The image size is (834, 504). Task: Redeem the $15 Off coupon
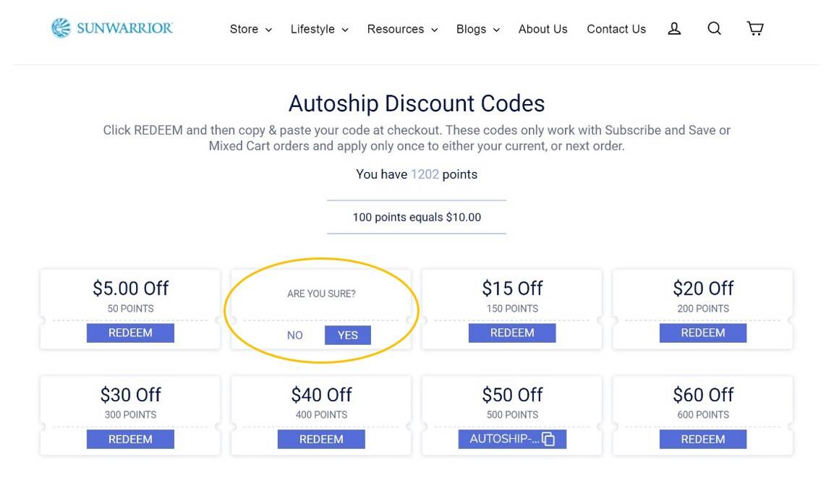(x=512, y=333)
